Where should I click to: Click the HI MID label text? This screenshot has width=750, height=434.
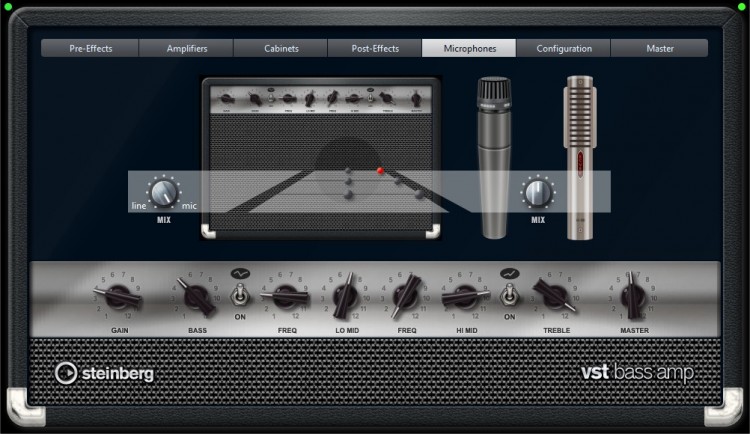(x=466, y=330)
